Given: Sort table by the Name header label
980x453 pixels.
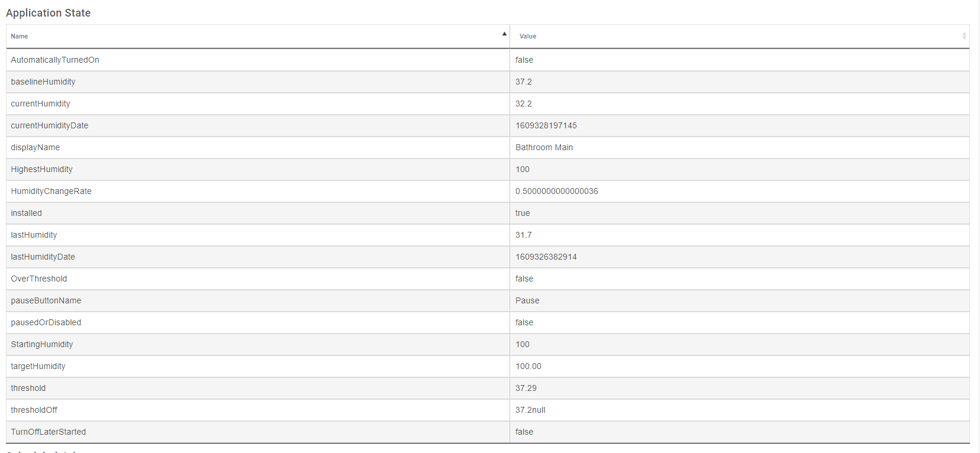Looking at the screenshot, I should point(20,37).
